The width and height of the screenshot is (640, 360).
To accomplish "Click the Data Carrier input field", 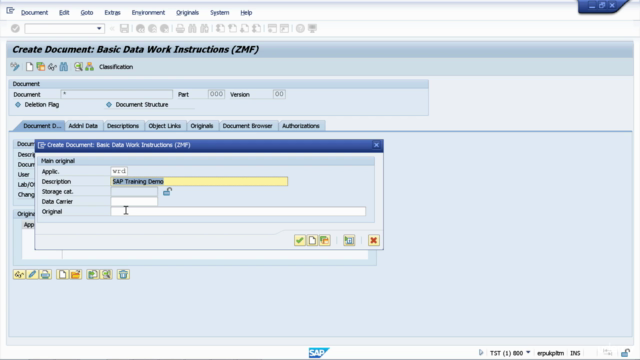I will (x=134, y=201).
